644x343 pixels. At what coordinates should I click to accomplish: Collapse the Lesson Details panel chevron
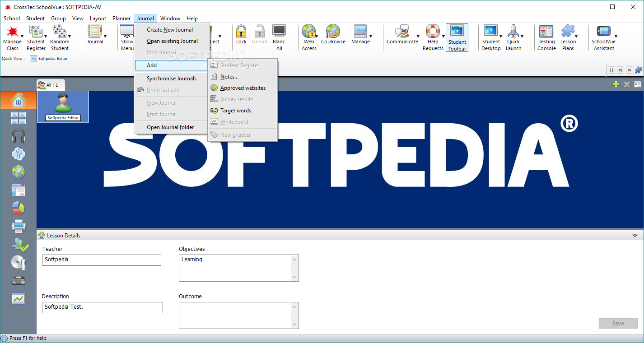635,236
